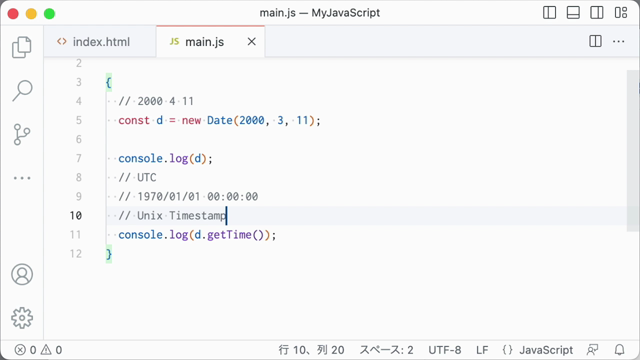Close the main.js editor tab
The height and width of the screenshot is (360, 640).
point(252,42)
